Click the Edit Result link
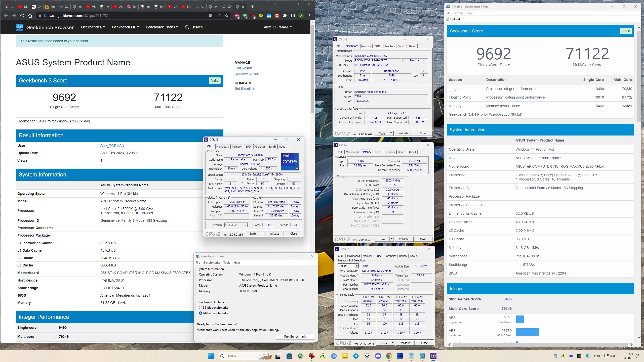The image size is (644, 362). [x=243, y=68]
